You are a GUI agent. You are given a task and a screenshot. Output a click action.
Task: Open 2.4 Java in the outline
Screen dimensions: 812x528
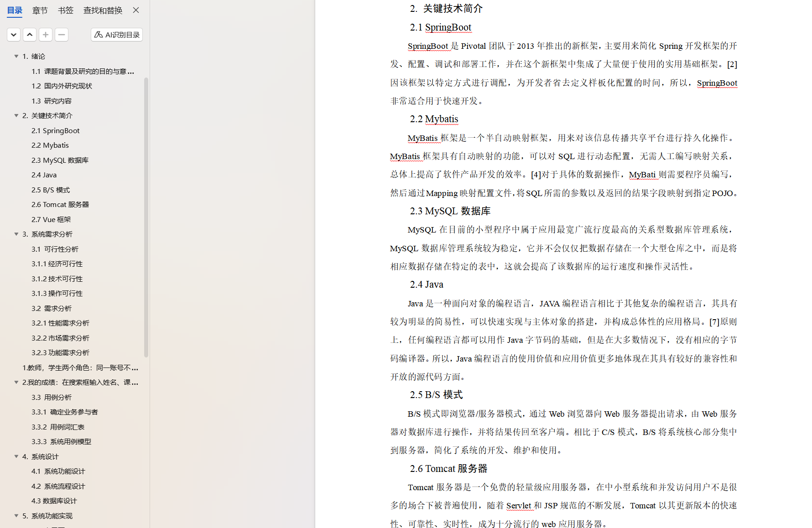(44, 175)
